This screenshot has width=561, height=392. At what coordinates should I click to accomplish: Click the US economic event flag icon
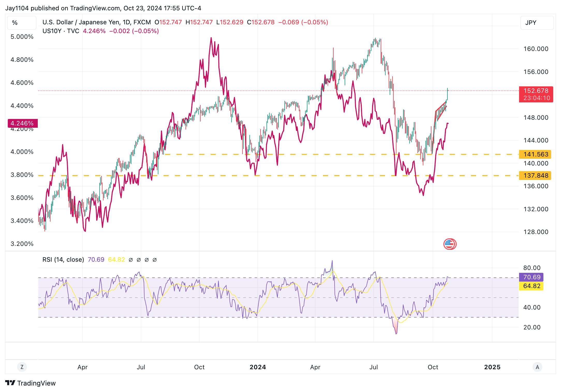(450, 244)
